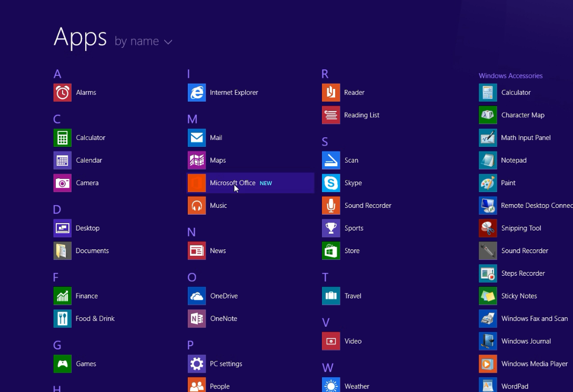Launch the WordPad icon
The height and width of the screenshot is (392, 573).
(x=488, y=385)
